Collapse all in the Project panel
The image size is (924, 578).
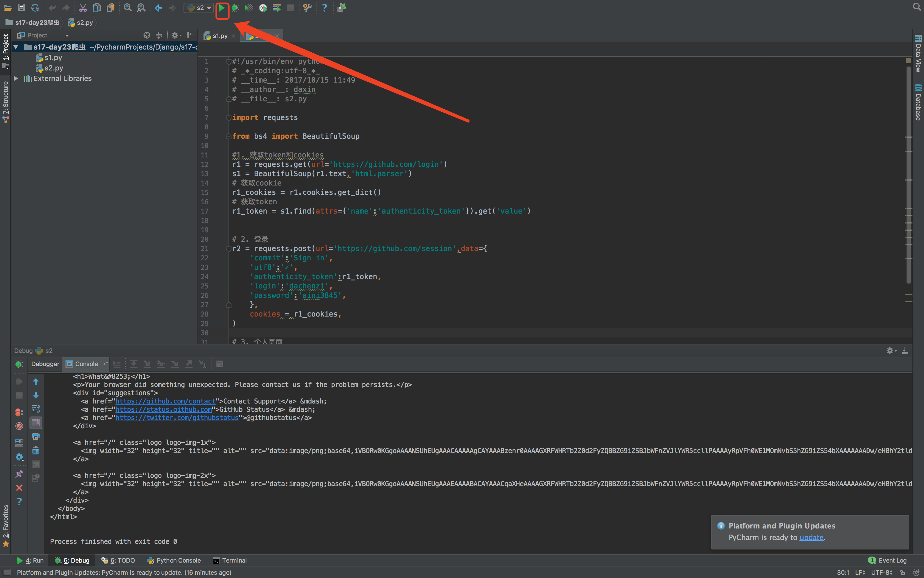159,35
